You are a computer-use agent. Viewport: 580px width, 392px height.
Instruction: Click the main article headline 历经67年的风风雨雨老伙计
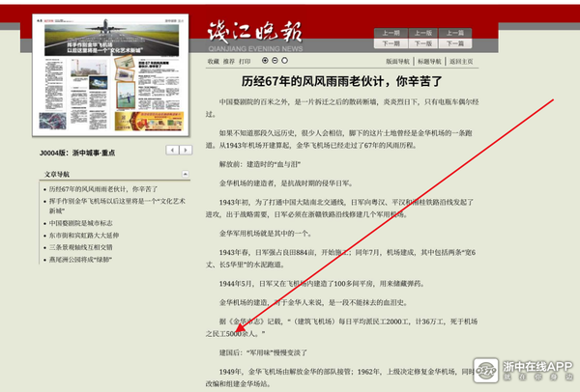click(x=341, y=81)
